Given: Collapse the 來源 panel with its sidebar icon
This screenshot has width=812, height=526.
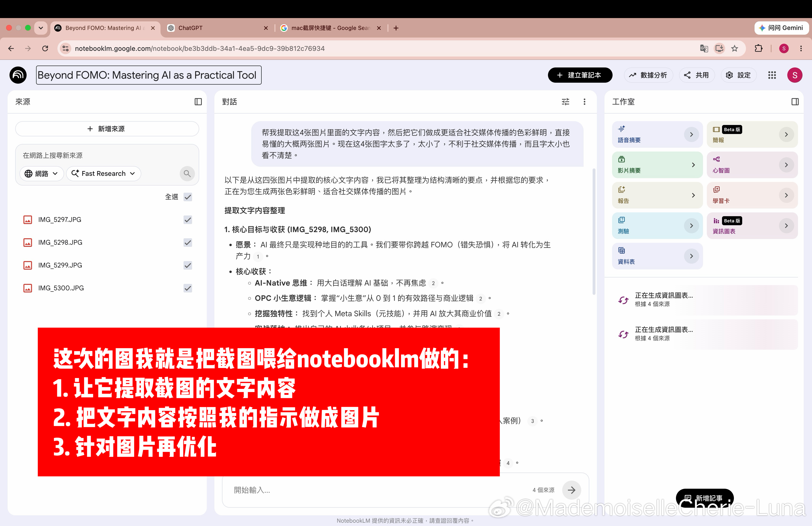Looking at the screenshot, I should pyautogui.click(x=198, y=102).
